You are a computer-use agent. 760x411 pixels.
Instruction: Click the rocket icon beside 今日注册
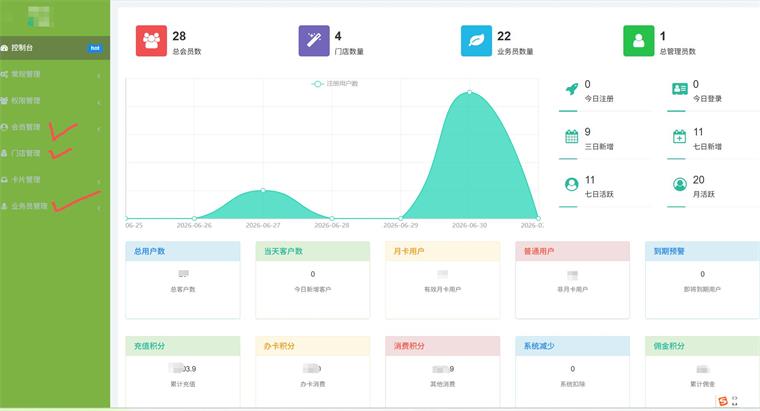click(x=572, y=89)
